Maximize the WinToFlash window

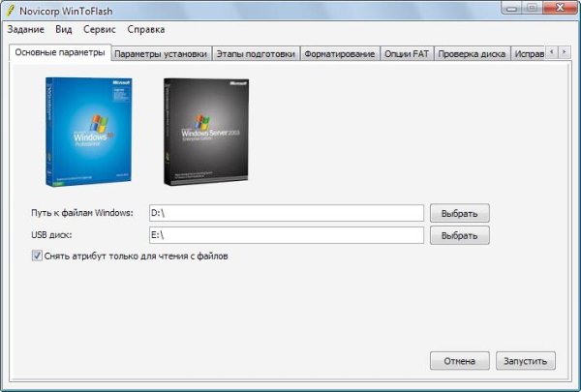tap(533, 8)
